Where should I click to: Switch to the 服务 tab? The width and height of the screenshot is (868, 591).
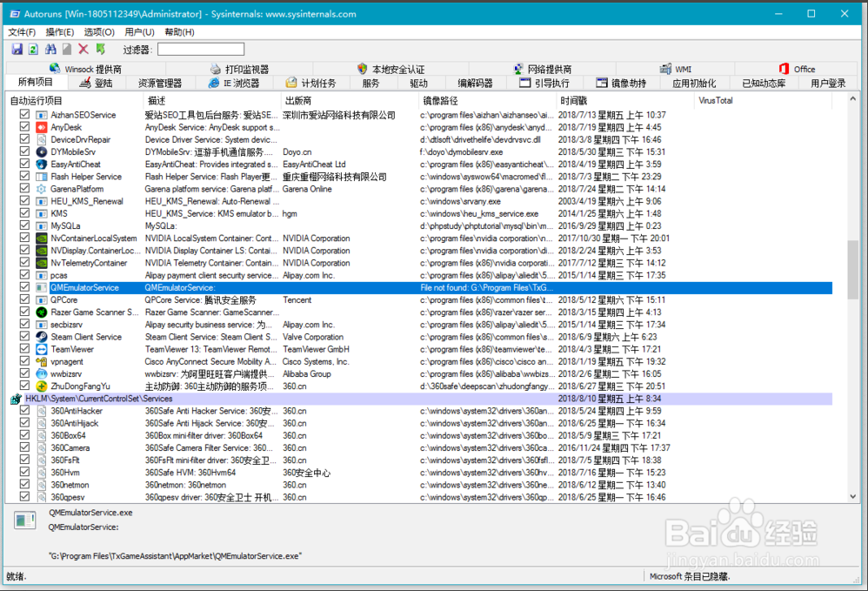[x=371, y=83]
